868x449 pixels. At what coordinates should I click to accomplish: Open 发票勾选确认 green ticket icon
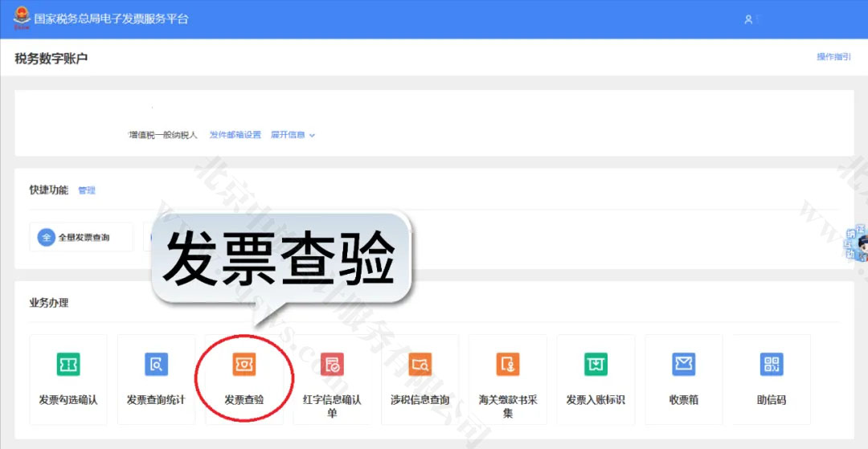(x=68, y=365)
